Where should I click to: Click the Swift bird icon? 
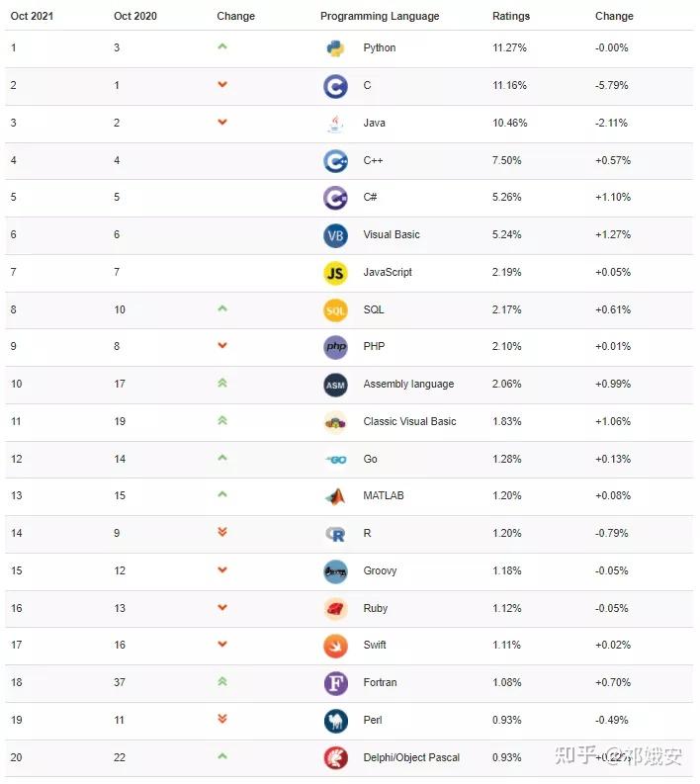(335, 646)
